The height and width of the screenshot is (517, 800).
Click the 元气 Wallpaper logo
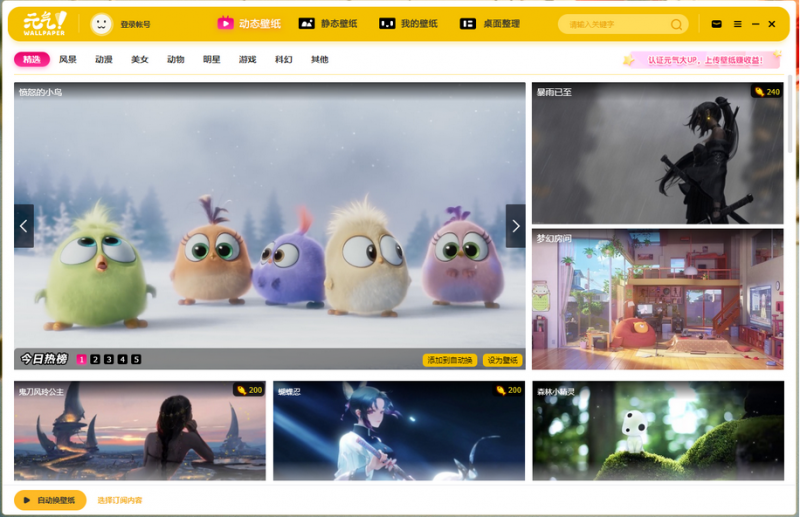coord(45,23)
